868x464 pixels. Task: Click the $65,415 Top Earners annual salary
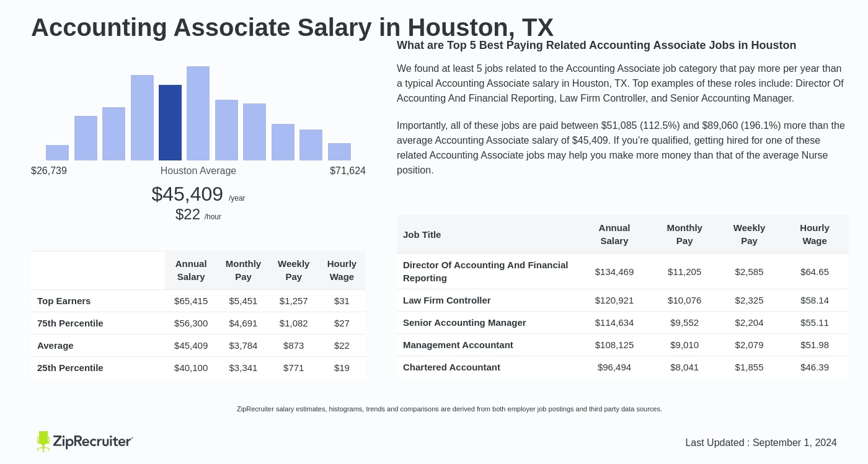[x=191, y=301]
